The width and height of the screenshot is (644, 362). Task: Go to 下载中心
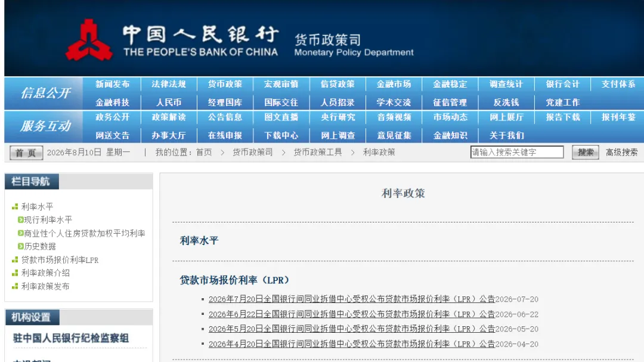(x=281, y=135)
